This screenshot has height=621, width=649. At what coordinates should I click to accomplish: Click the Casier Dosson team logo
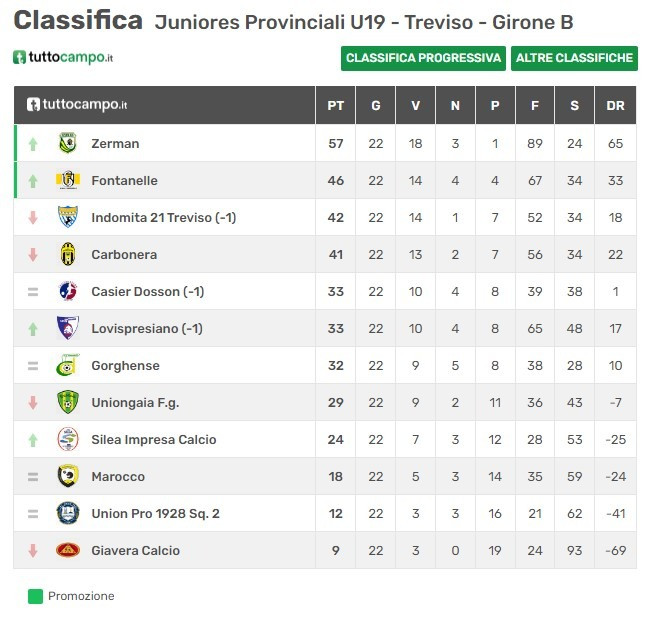click(x=67, y=291)
